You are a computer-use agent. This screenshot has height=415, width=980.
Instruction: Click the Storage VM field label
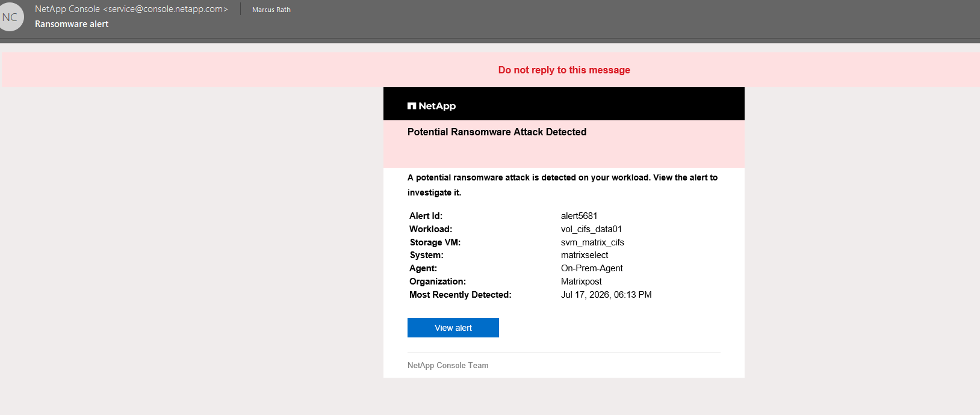[x=435, y=242]
